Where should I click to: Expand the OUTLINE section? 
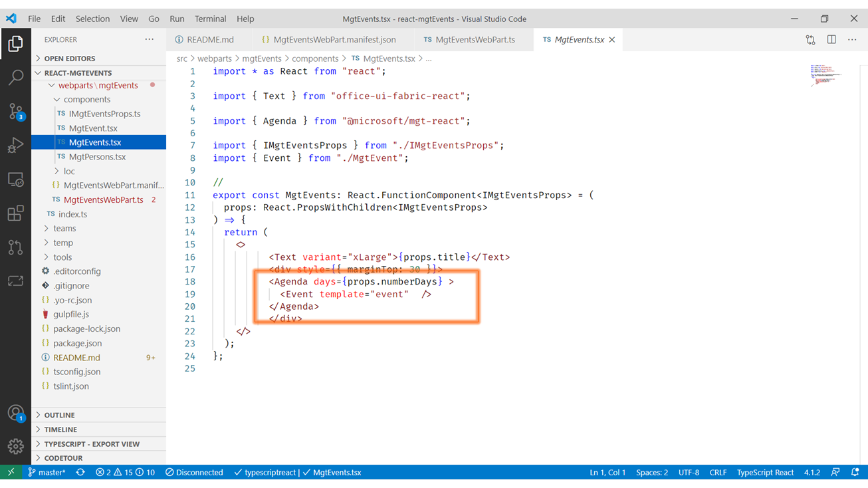(59, 415)
